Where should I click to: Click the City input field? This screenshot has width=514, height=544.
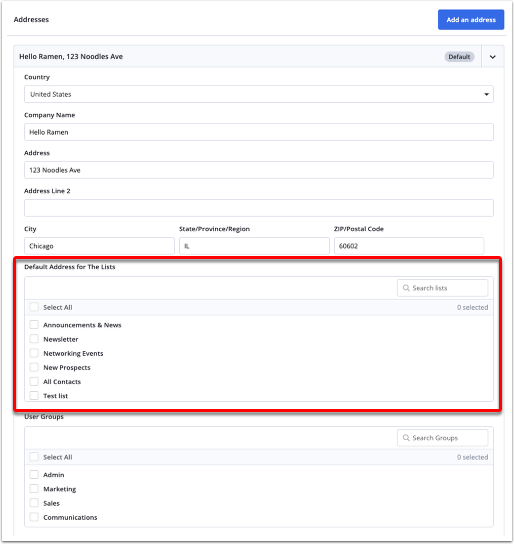pyautogui.click(x=99, y=246)
